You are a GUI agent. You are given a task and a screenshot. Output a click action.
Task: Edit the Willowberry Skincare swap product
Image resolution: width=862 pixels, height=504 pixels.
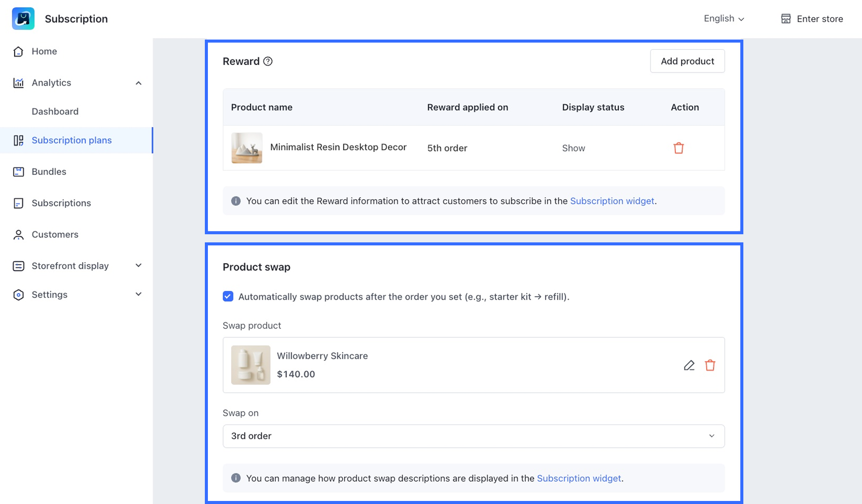point(689,366)
